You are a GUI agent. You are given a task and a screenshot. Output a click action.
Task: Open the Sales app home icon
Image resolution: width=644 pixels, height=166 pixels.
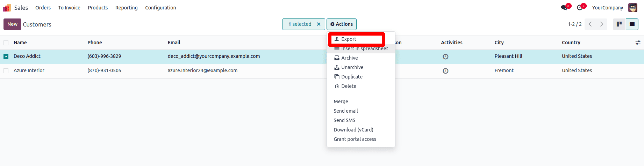coord(7,8)
